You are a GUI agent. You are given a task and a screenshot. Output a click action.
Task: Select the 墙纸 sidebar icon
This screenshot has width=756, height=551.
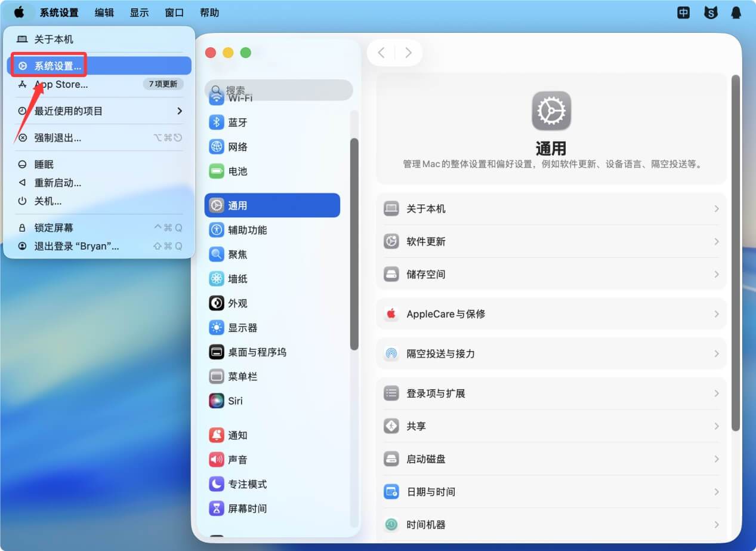click(239, 278)
